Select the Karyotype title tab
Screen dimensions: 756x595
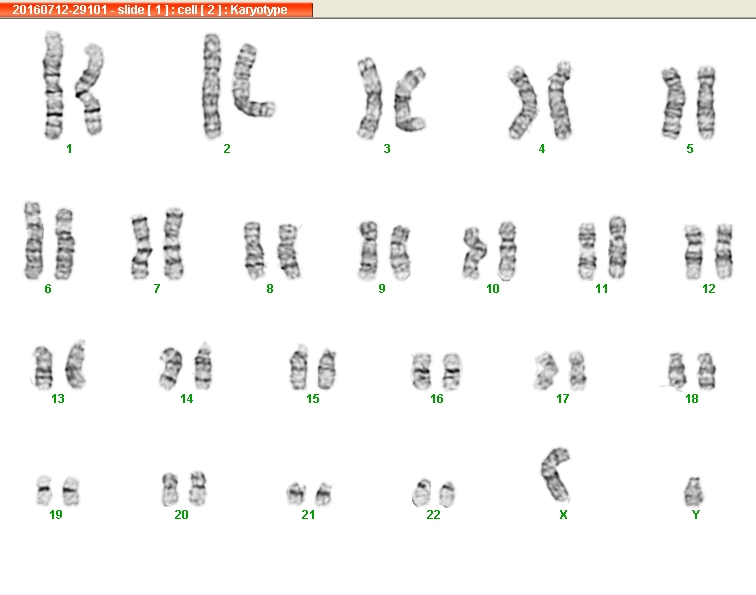[x=156, y=9]
